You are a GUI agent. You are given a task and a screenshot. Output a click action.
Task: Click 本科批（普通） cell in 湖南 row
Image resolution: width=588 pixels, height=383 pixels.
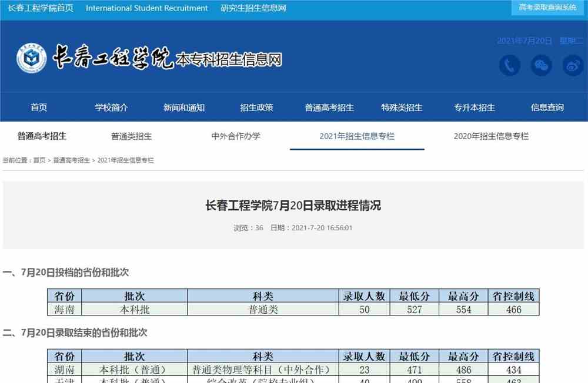(x=135, y=370)
